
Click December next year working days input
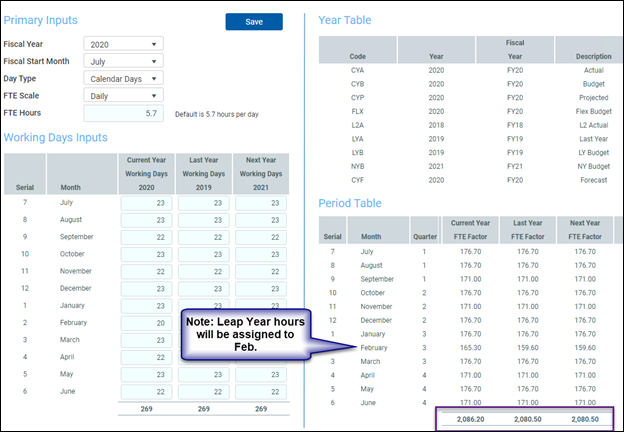[x=260, y=288]
